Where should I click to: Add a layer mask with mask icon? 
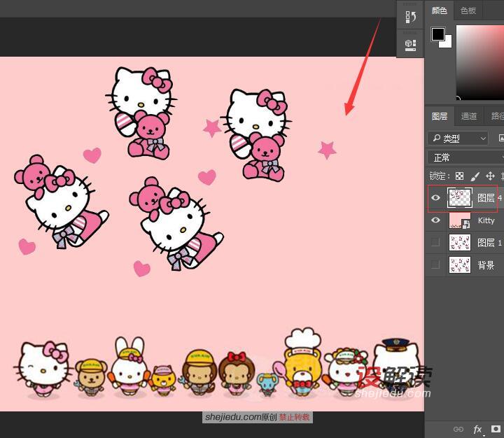pos(496,429)
